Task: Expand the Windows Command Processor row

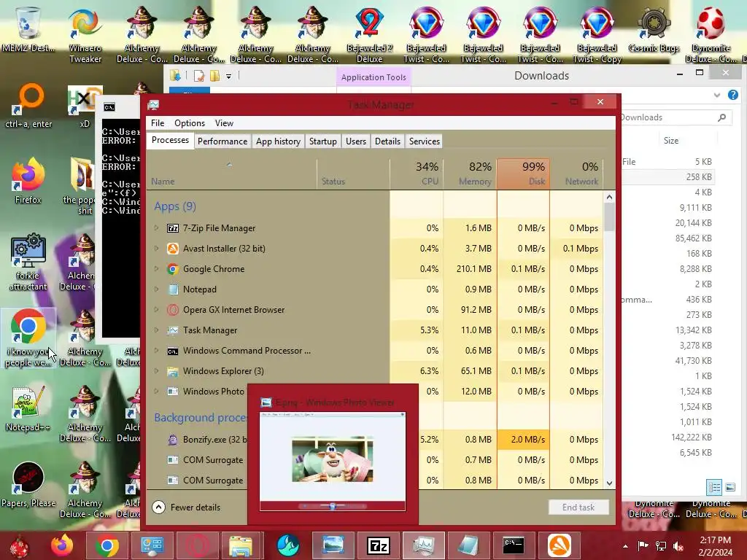Action: coord(156,351)
